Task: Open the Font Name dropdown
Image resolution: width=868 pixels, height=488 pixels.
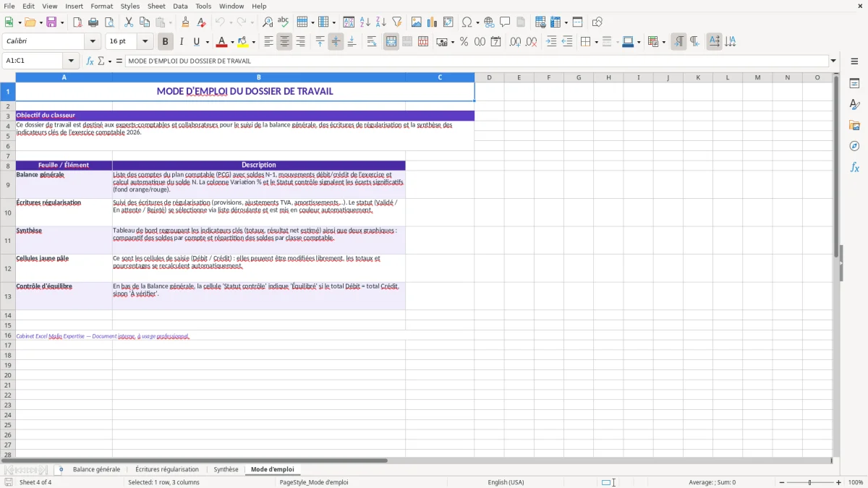Action: tap(93, 42)
